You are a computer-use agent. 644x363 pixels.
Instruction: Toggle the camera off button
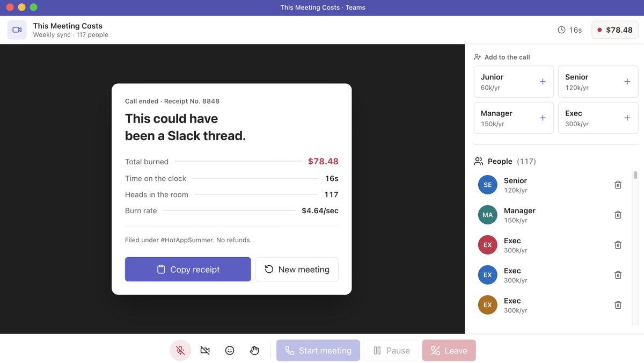[x=205, y=351]
